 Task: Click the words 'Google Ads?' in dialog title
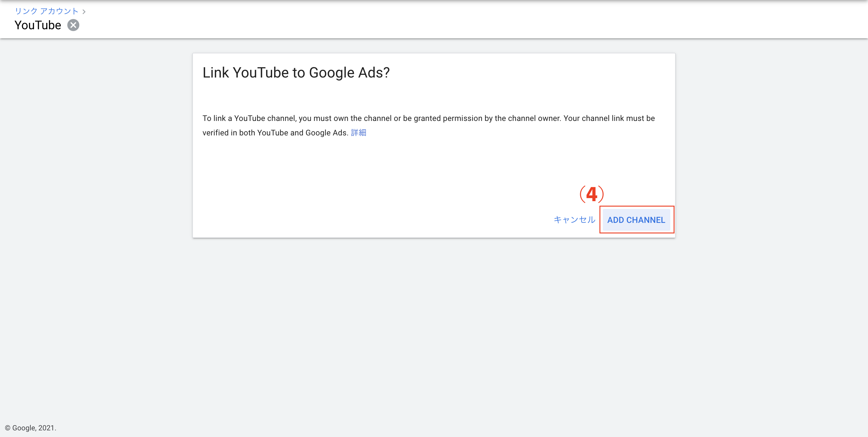pyautogui.click(x=349, y=72)
